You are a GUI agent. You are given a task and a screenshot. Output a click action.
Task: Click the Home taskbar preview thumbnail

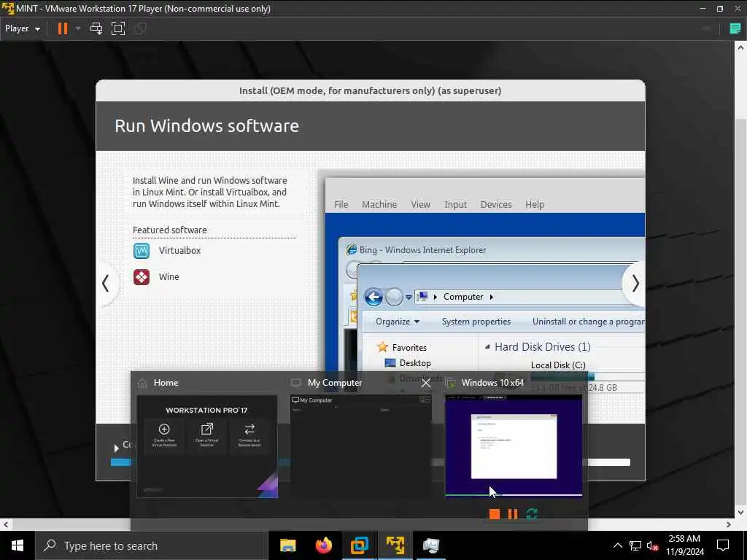click(x=206, y=446)
